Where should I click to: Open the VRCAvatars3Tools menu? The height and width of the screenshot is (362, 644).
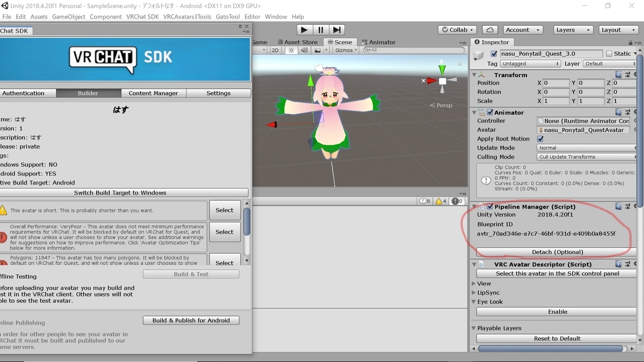click(x=187, y=17)
